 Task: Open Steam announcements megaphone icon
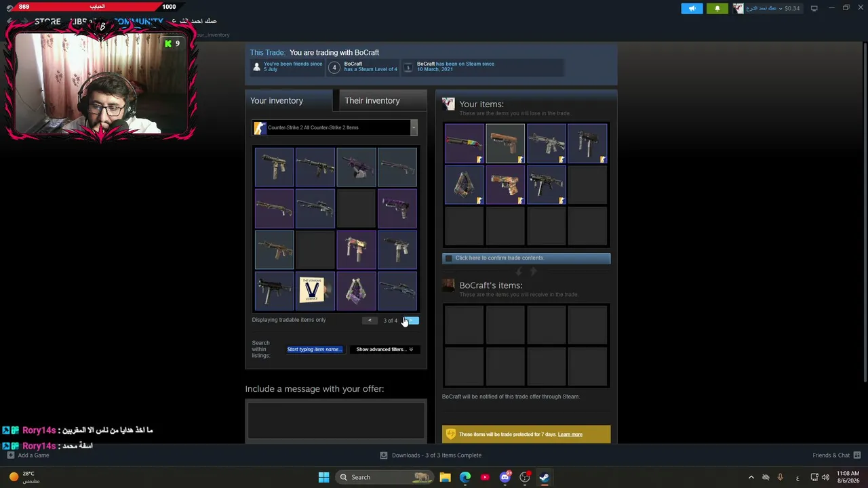click(692, 8)
